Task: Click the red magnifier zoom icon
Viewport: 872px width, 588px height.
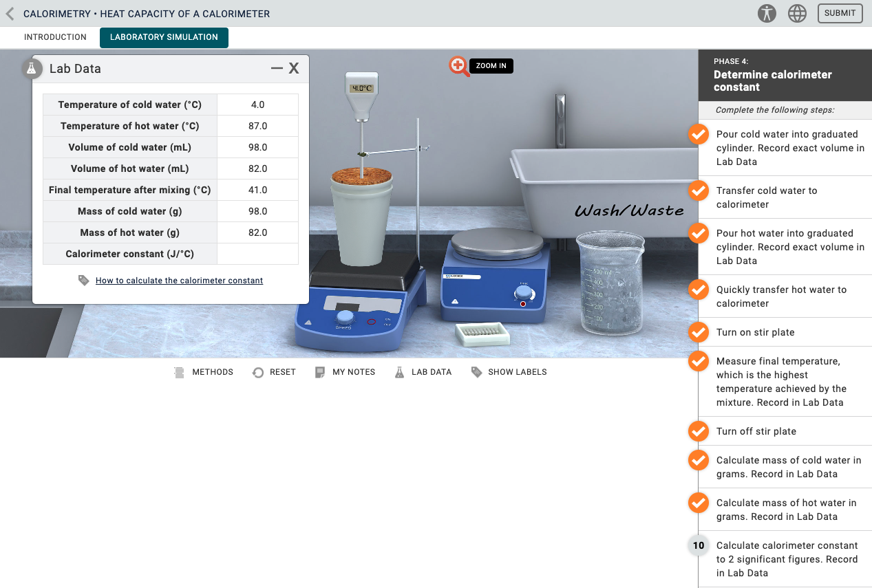Action: (x=459, y=66)
